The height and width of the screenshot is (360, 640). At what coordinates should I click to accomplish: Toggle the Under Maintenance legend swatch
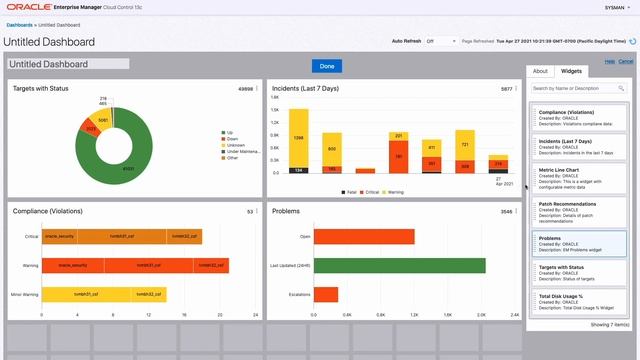tap(223, 151)
